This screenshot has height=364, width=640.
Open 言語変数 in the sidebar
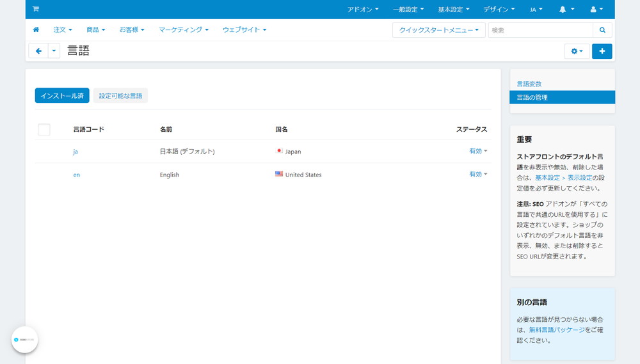tap(529, 84)
